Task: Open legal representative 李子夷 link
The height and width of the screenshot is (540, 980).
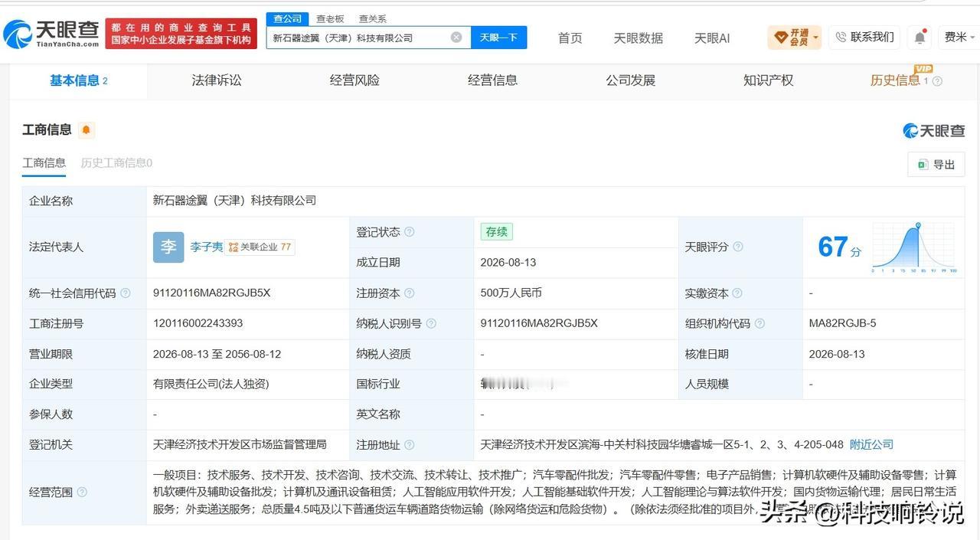Action: pos(207,247)
